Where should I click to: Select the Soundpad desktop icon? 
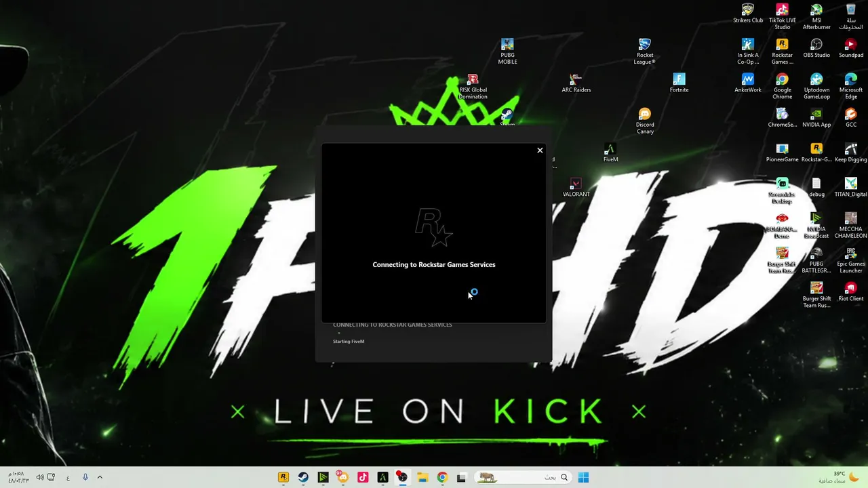click(x=851, y=48)
